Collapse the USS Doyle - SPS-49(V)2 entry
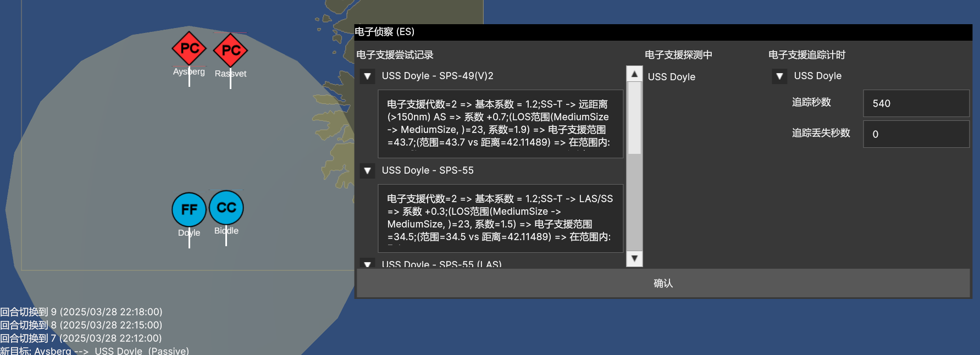 (x=368, y=76)
